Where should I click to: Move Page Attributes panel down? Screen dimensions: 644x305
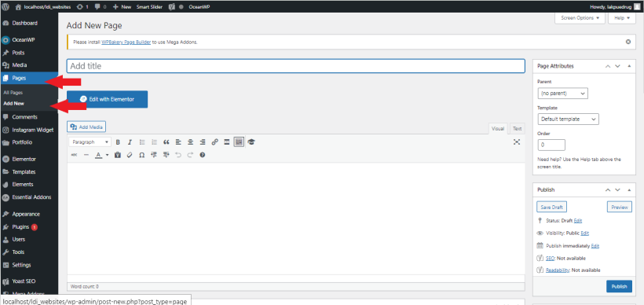click(x=617, y=66)
